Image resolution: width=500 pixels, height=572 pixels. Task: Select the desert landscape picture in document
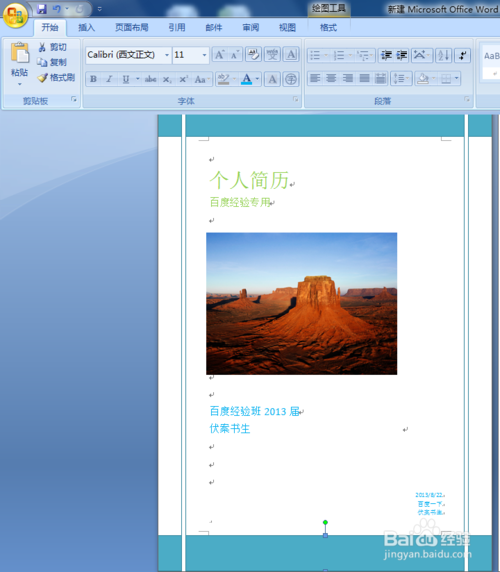302,304
